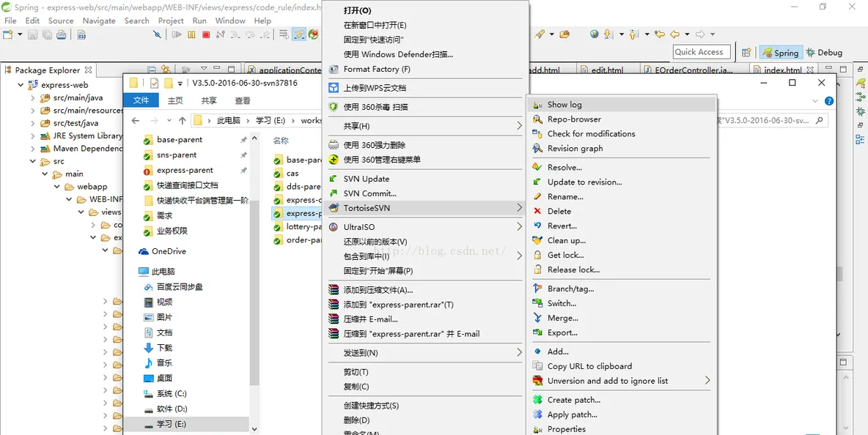
Task: Switch to the Debug perspective
Action: tap(824, 53)
